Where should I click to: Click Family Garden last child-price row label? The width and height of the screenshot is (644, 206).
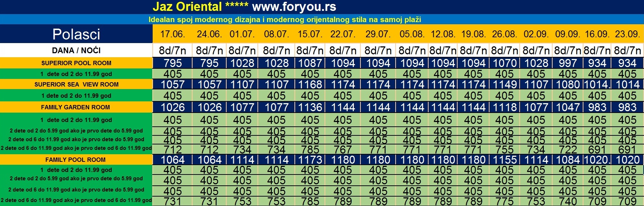pyautogui.click(x=76, y=148)
